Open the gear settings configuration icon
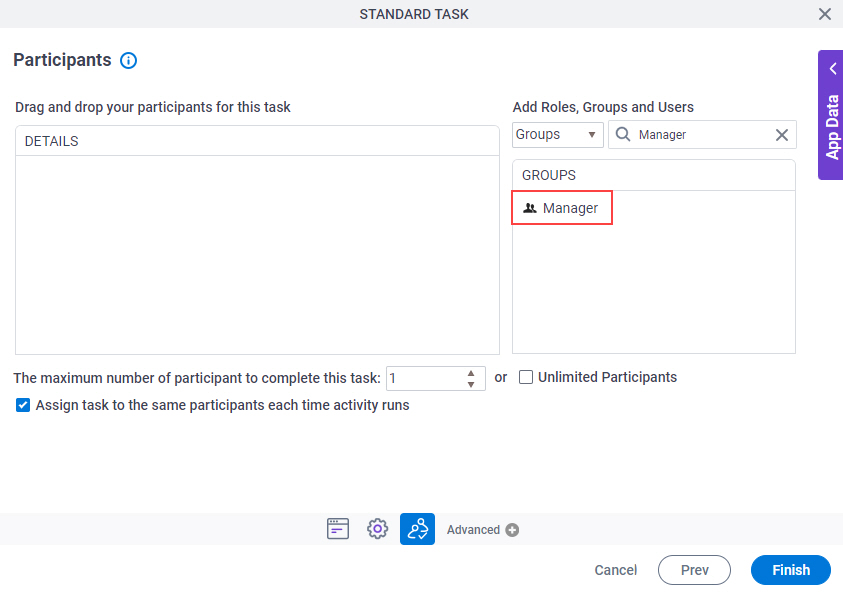 pyautogui.click(x=377, y=529)
